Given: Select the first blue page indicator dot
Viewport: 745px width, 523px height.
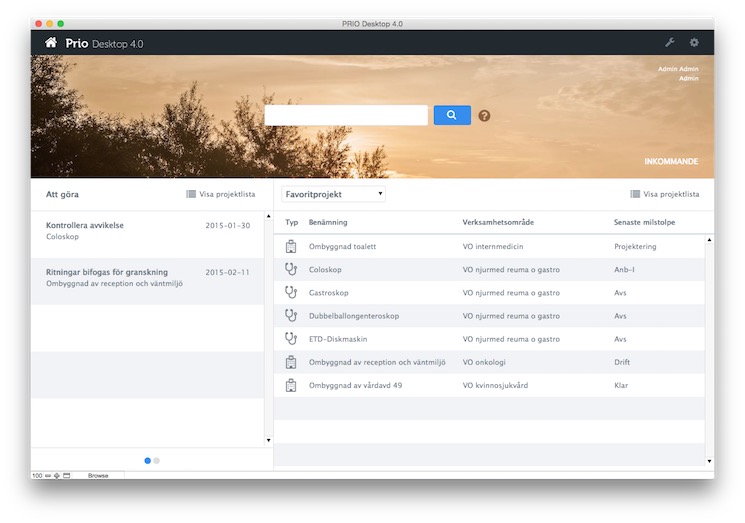Looking at the screenshot, I should click(148, 461).
